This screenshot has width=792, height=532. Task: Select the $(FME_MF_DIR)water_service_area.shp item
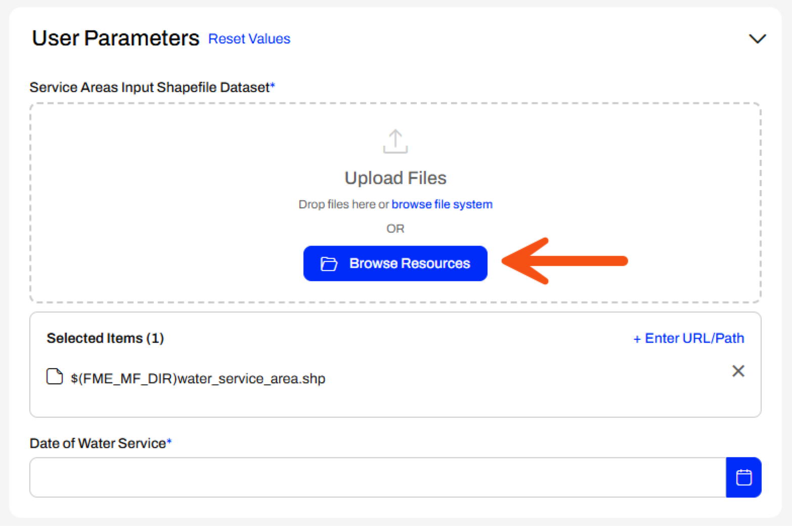click(x=198, y=379)
